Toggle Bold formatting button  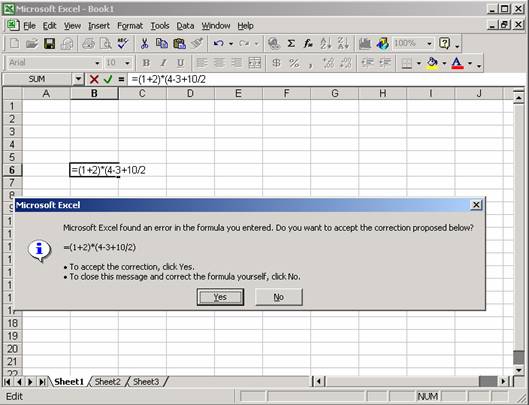[146, 63]
